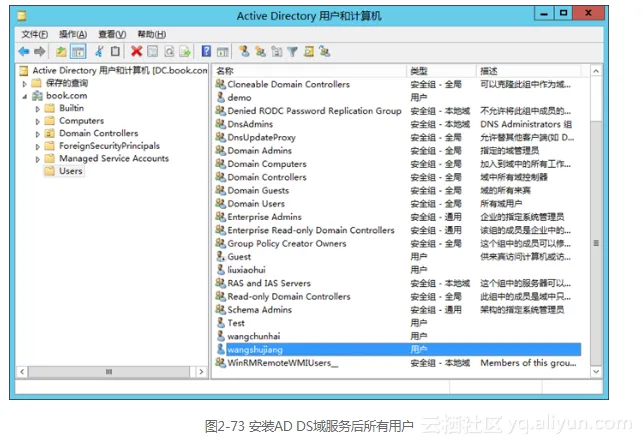Expand the Builtin container
643x445 pixels.
tap(38, 109)
